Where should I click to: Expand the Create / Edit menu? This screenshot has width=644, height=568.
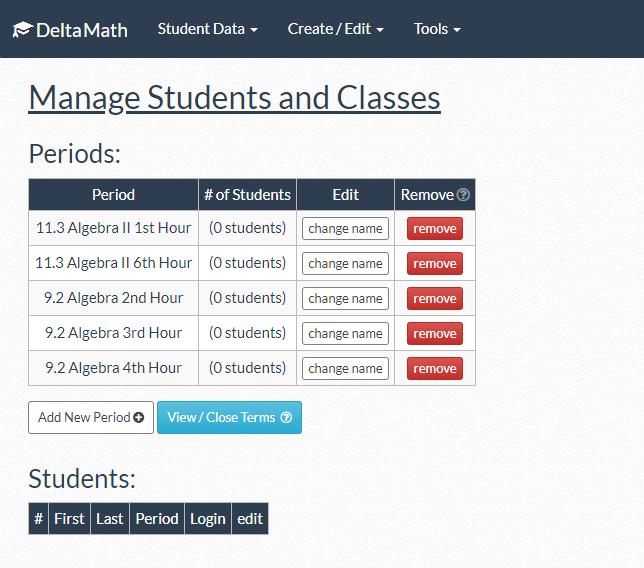pos(335,29)
